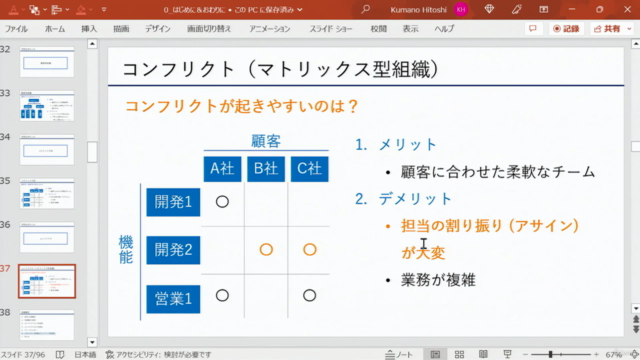Switch to the アニメーション tab
This screenshot has width=640, height=360.
[x=270, y=29]
